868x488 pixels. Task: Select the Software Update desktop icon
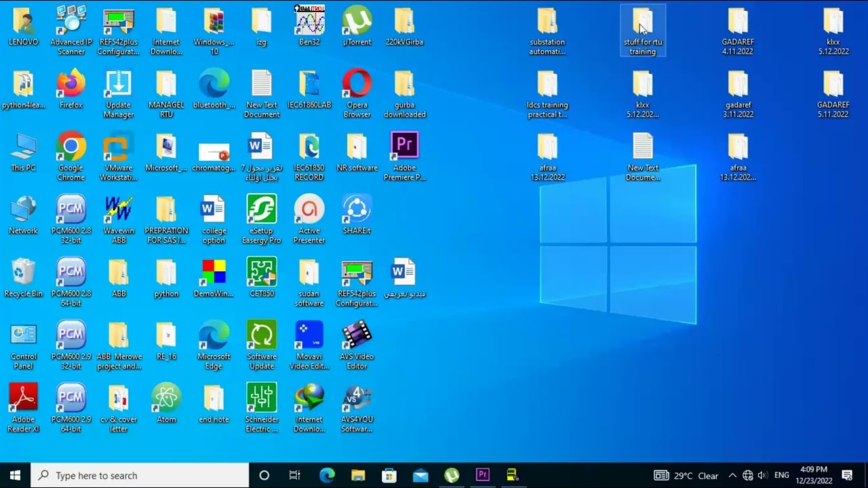(x=262, y=346)
